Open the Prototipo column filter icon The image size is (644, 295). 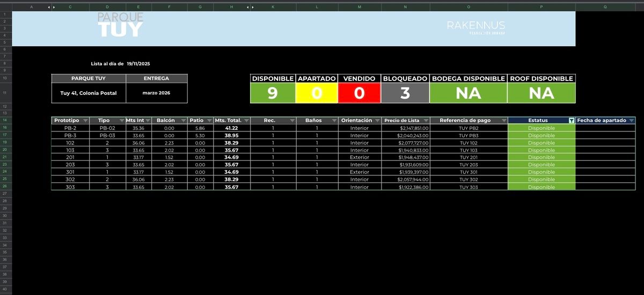[x=85, y=121]
